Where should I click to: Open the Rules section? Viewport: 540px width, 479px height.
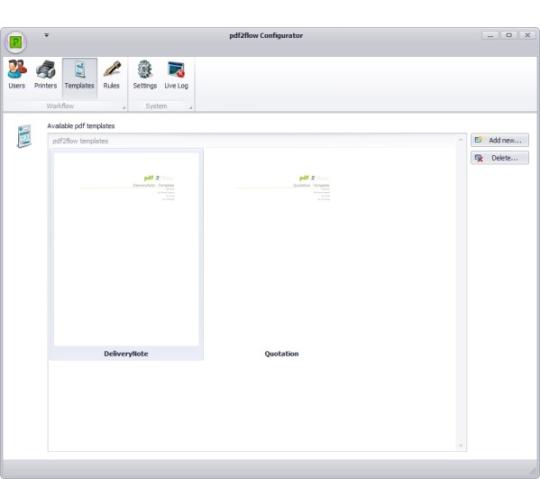[112, 75]
